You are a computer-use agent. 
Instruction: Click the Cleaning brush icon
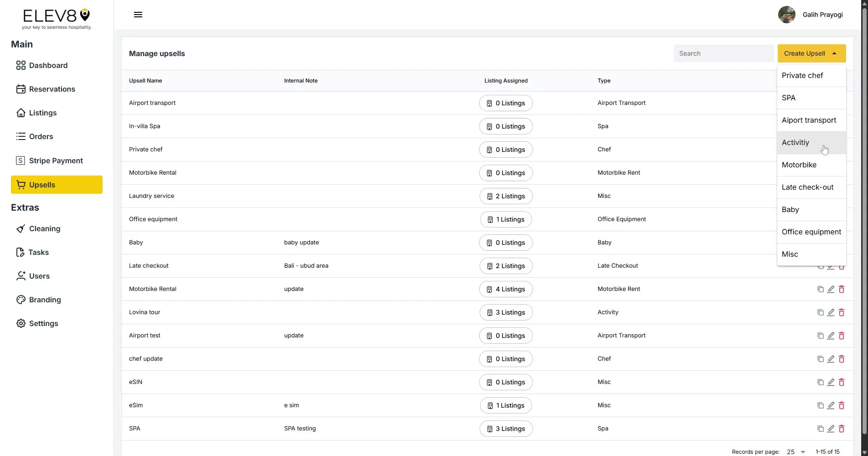[x=21, y=228]
